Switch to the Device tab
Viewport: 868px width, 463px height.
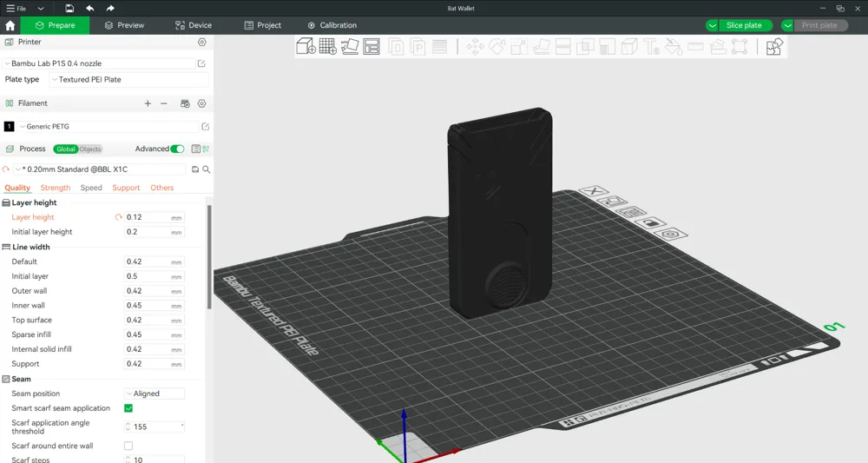[x=194, y=25]
